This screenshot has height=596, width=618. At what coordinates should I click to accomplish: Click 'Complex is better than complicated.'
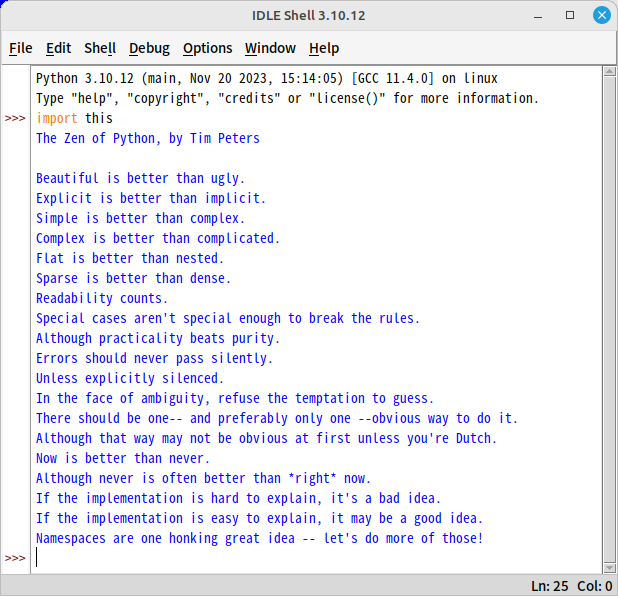click(x=158, y=238)
